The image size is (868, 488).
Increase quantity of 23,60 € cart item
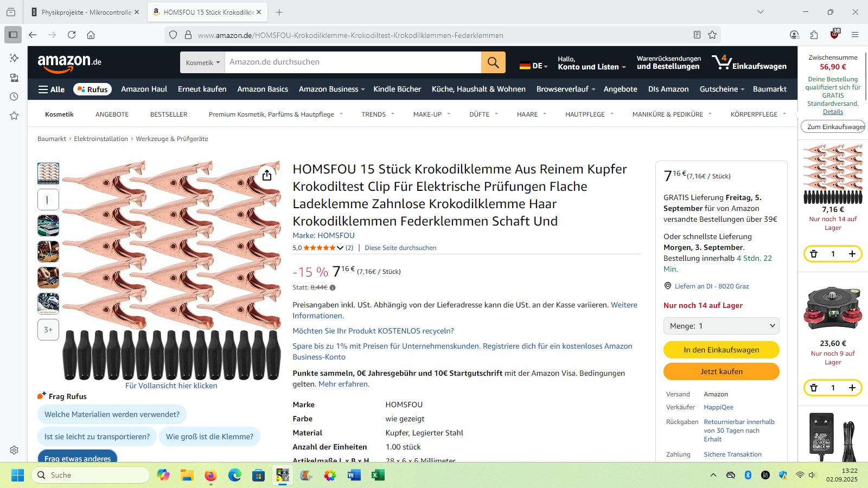point(852,388)
